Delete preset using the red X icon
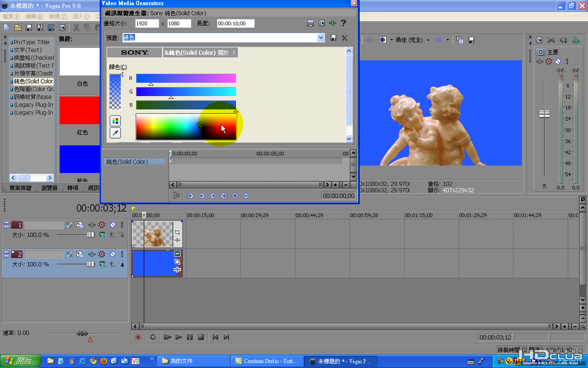The height and width of the screenshot is (368, 588). [x=345, y=38]
